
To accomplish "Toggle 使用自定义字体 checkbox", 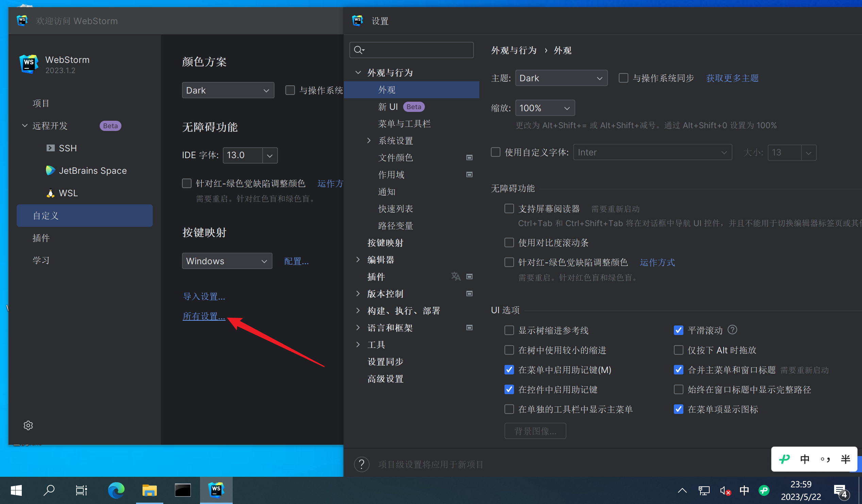I will (495, 152).
